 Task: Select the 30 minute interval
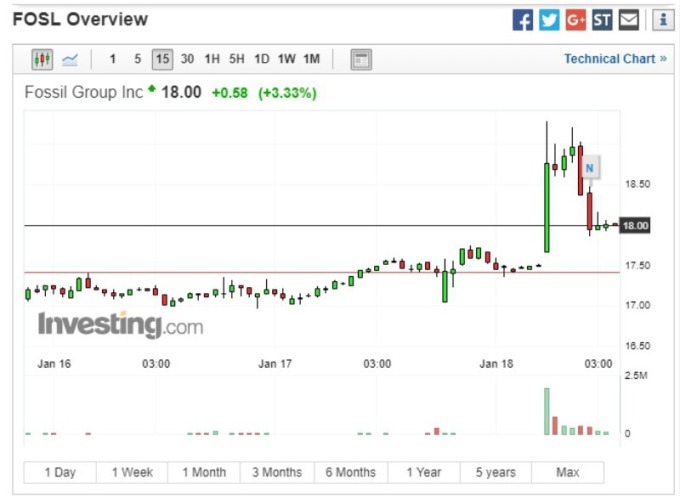pyautogui.click(x=187, y=59)
